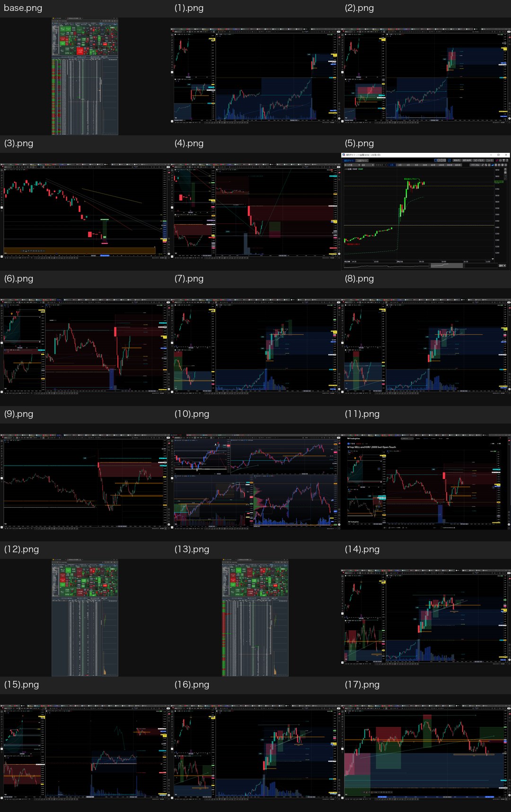Open the (10).png multi-chart thumbnail
Viewport: 511px width, 812px height.
(255, 482)
